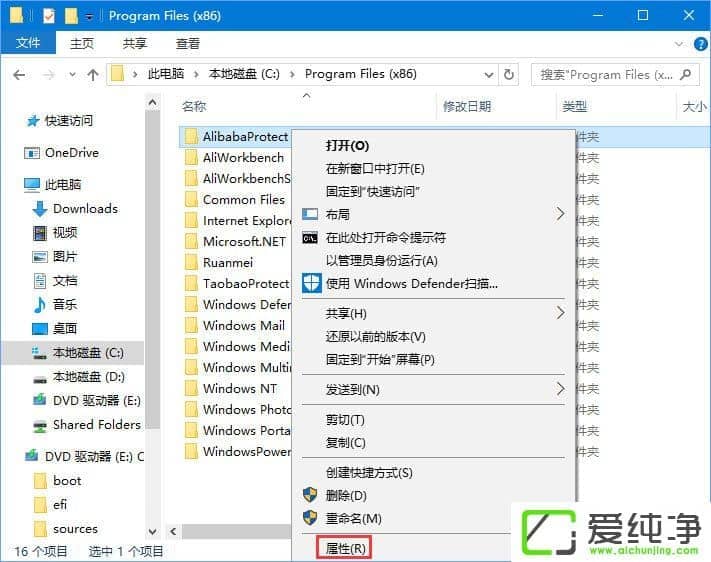711x562 pixels.
Task: Open the Help question mark icon
Action: [701, 44]
